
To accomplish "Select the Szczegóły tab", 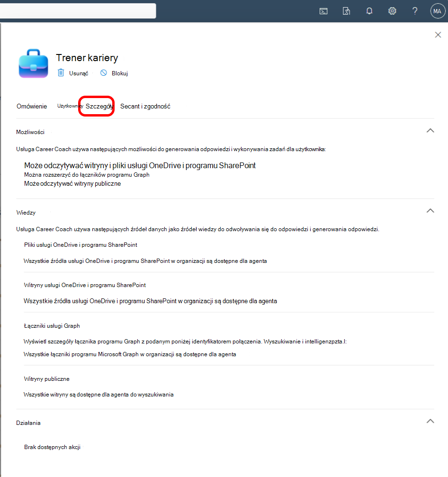I will click(x=99, y=106).
